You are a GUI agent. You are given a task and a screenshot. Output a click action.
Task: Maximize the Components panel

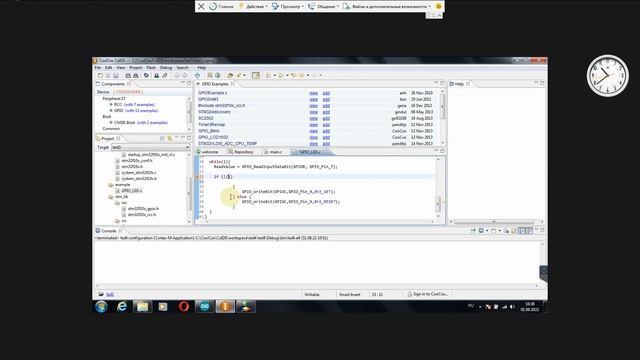click(189, 83)
